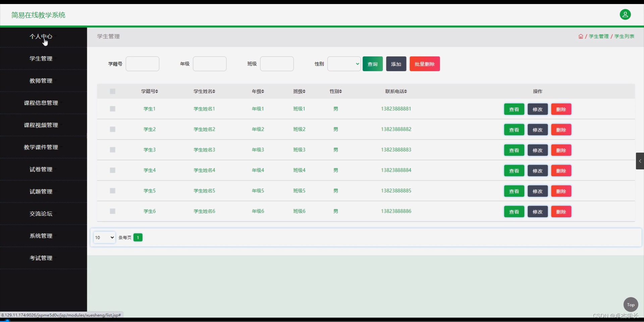The width and height of the screenshot is (644, 322).
Task: Click 修改 for 学生4 row
Action: [x=538, y=171]
